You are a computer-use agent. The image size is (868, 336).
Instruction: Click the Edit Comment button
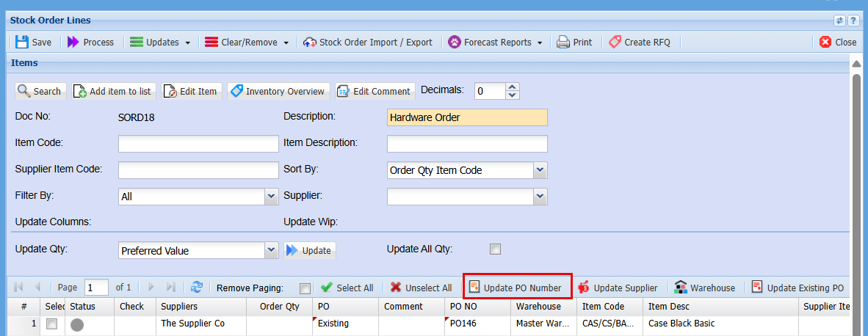(375, 91)
